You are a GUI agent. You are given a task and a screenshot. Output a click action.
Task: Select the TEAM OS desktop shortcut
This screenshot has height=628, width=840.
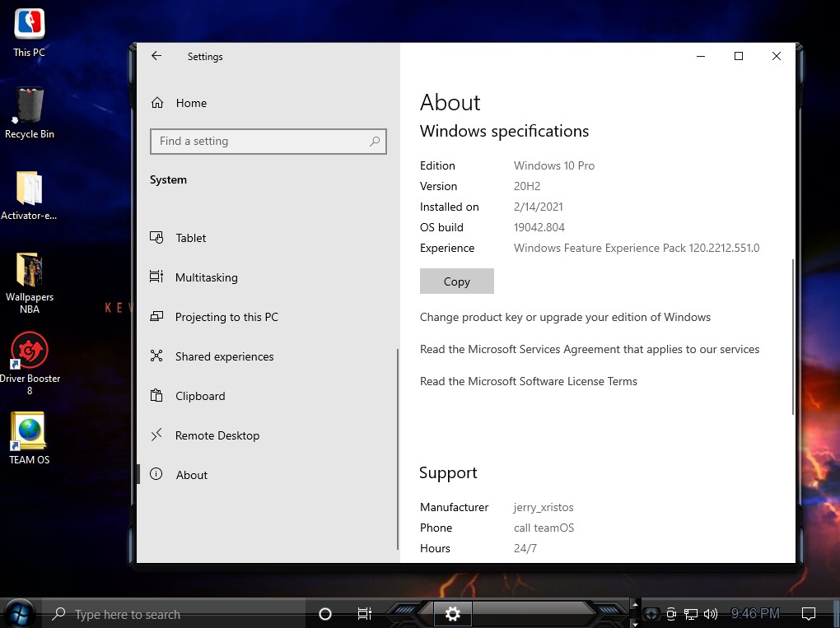point(30,439)
